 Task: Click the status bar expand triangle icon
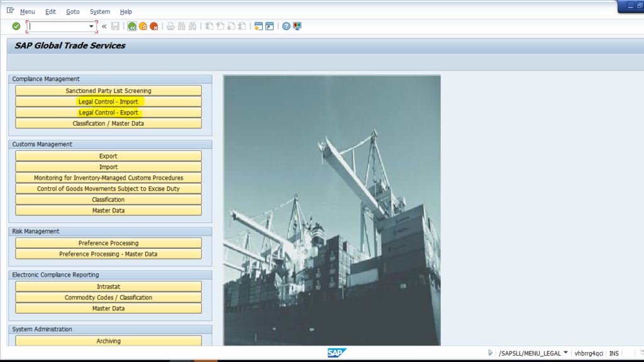490,353
